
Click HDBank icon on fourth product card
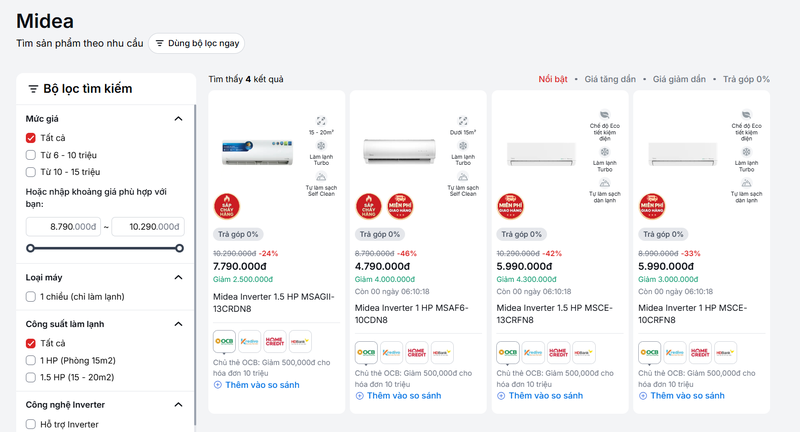point(726,352)
